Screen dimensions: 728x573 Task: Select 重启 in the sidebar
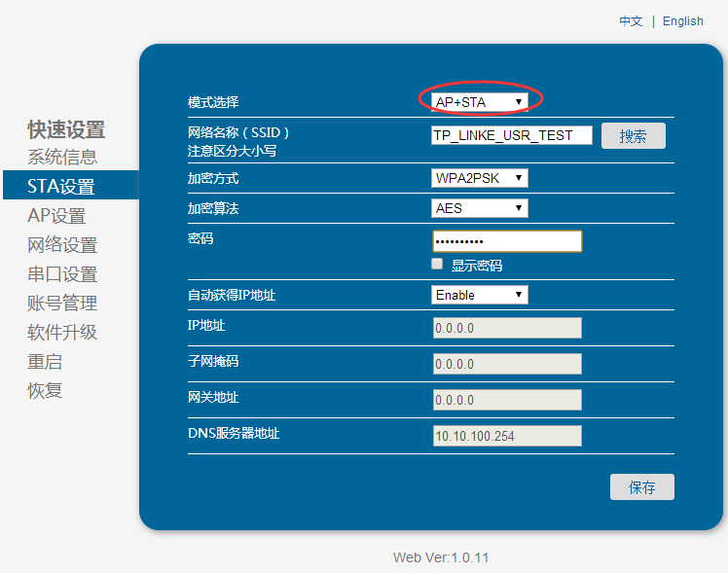point(45,362)
